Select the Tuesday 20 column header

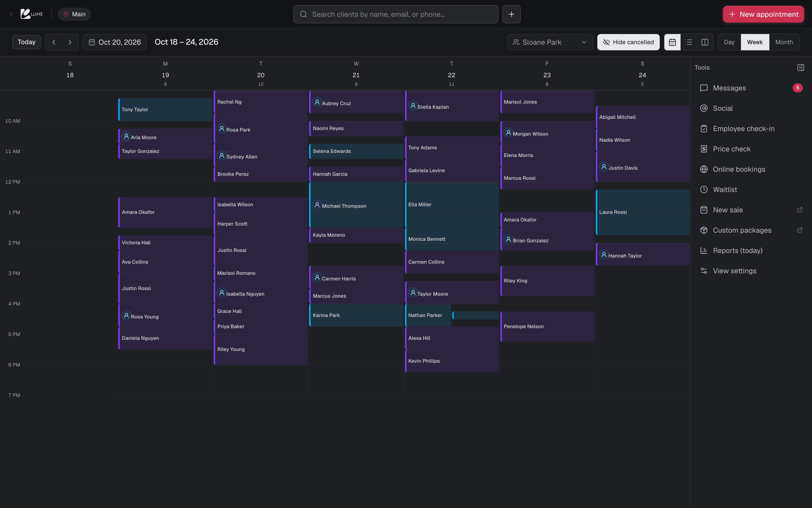pyautogui.click(x=261, y=74)
